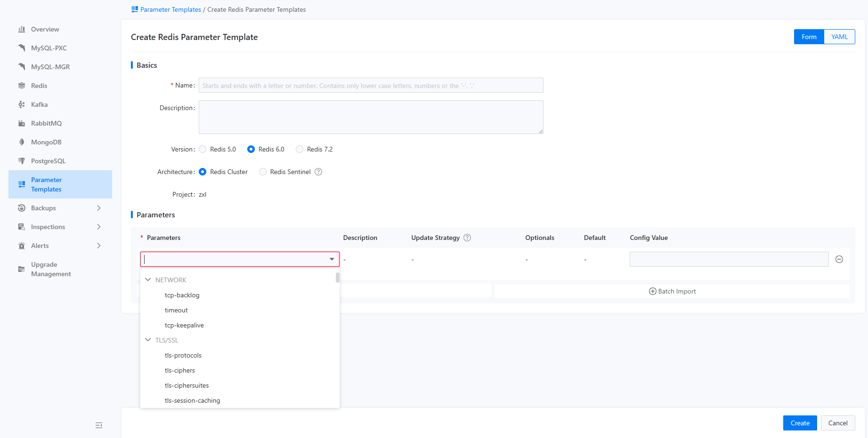Choose Redis Sentinel architecture radio
Image resolution: width=868 pixels, height=438 pixels.
263,172
